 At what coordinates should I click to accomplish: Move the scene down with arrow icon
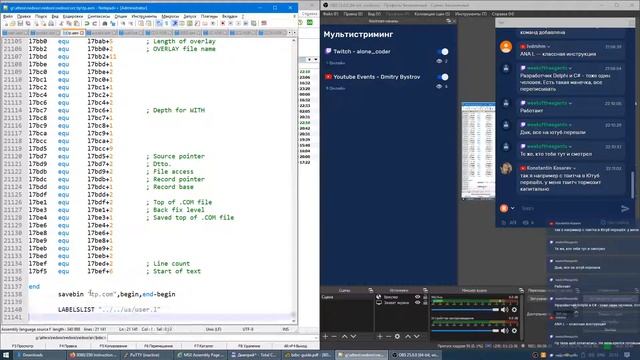(x=353, y=336)
